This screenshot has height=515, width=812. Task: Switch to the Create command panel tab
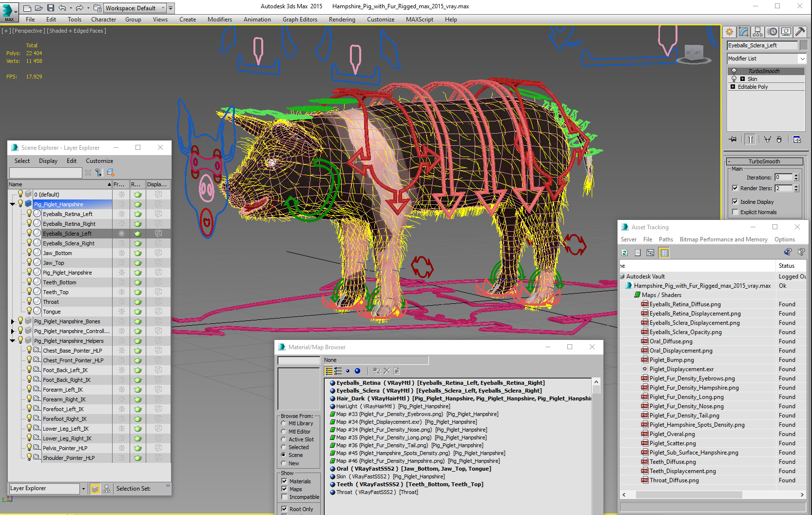tap(730, 32)
